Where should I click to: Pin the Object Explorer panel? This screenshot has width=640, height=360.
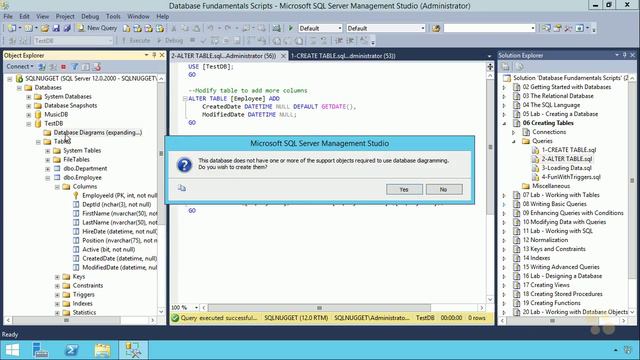[154, 55]
